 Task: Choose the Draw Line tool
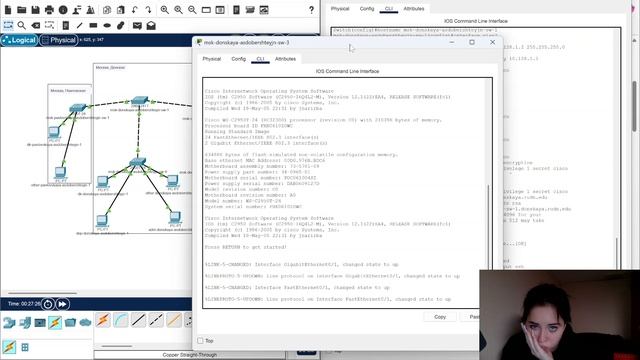pyautogui.click(x=79, y=25)
